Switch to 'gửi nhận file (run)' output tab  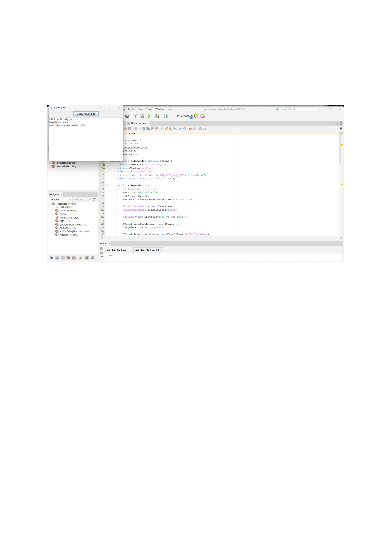click(x=116, y=250)
